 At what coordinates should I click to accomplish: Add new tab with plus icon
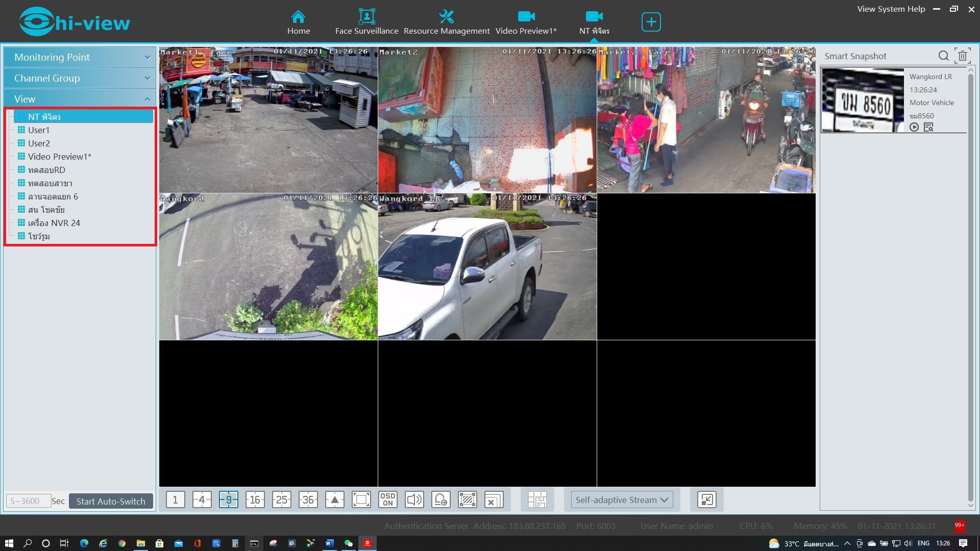(x=651, y=22)
